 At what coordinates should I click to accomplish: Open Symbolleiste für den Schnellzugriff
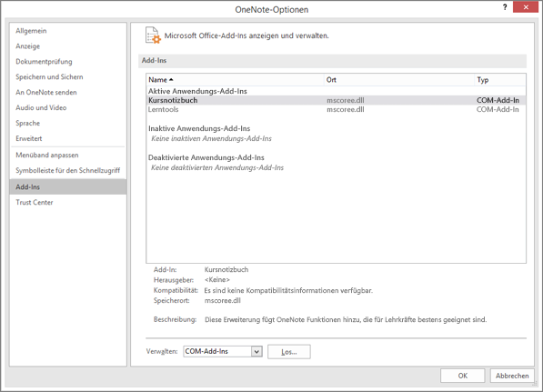click(68, 170)
